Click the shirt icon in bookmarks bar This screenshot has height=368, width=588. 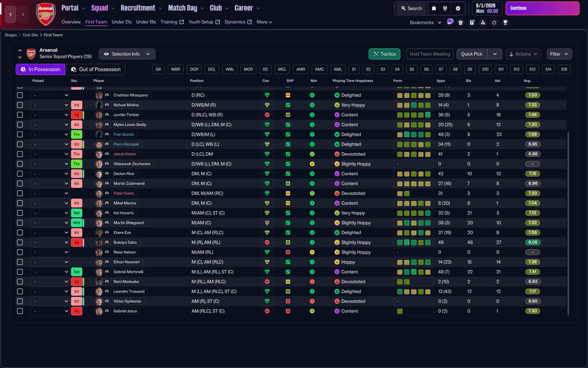click(461, 23)
